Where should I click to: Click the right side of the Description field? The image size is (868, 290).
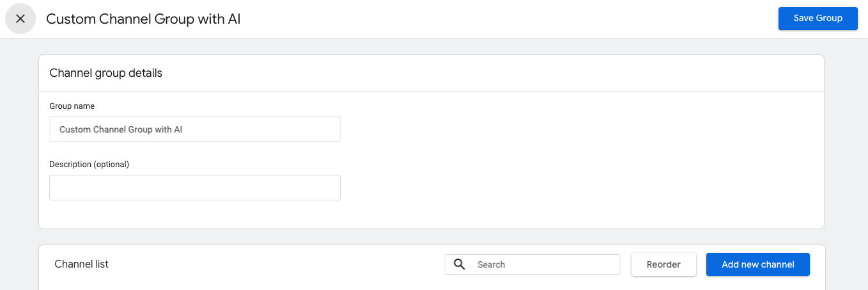(300, 188)
